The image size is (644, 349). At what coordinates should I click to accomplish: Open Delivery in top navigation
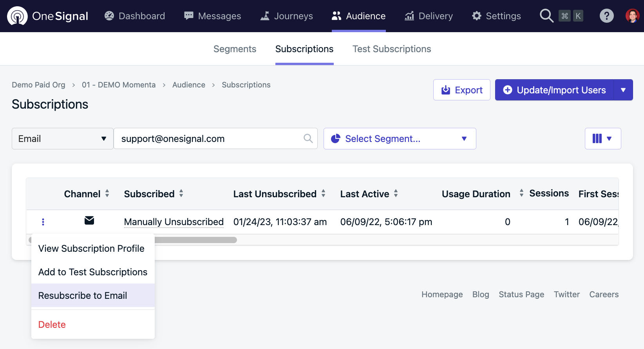(x=429, y=16)
